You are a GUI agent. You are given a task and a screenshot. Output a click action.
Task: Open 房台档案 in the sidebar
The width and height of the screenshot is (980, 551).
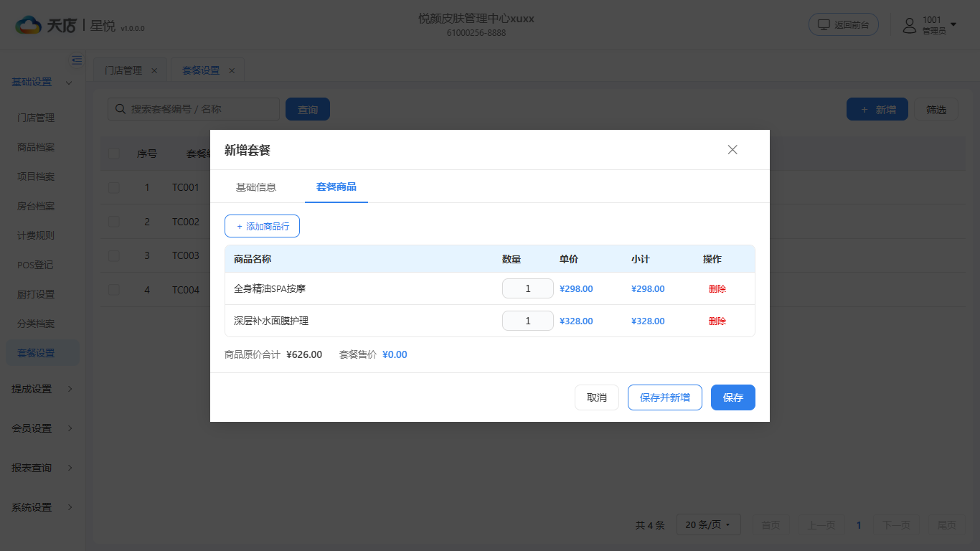coord(36,206)
